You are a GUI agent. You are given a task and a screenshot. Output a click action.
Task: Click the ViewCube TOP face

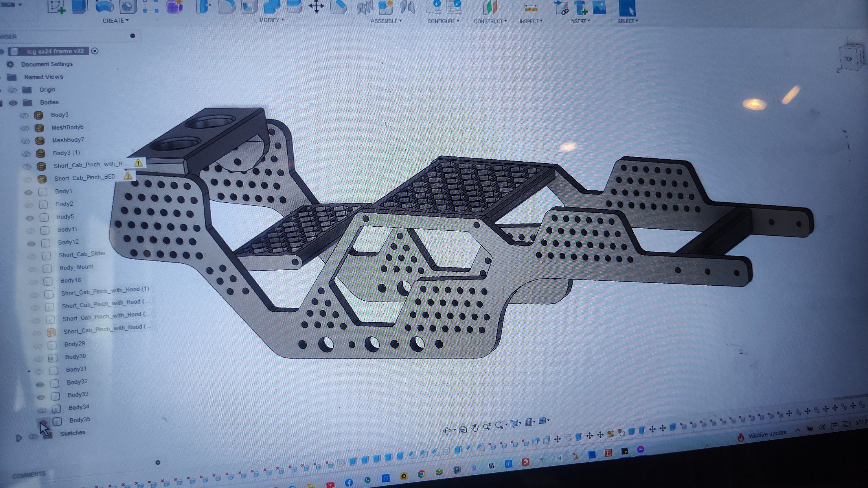coord(849,59)
